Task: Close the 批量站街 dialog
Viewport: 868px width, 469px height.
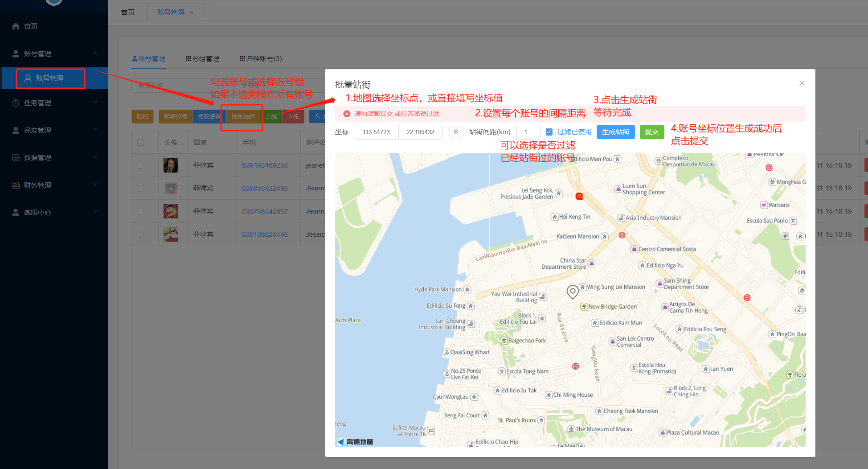Action: click(x=802, y=83)
